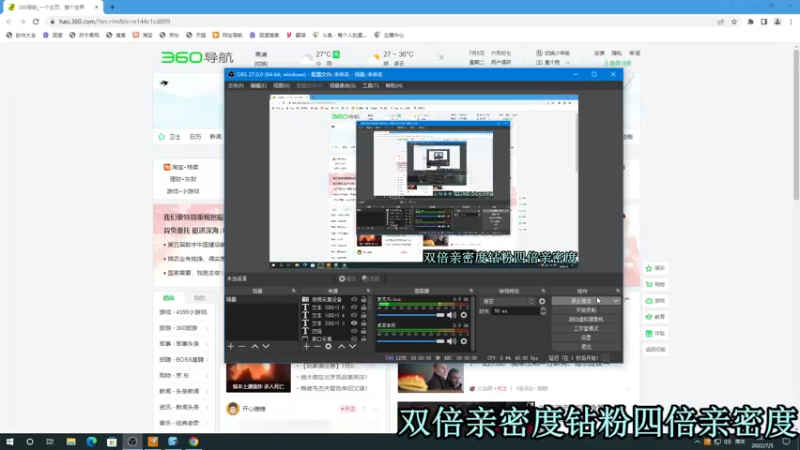Expand the 查个税 dropdown on 360导航
This screenshot has height=450, width=800.
(567, 62)
